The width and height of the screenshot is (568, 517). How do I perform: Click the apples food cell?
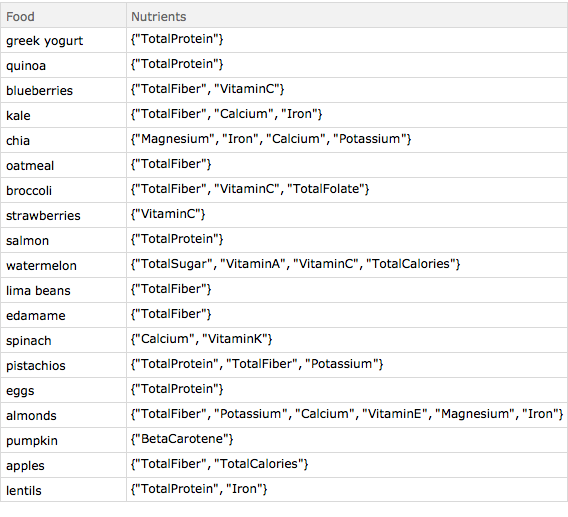click(63, 465)
